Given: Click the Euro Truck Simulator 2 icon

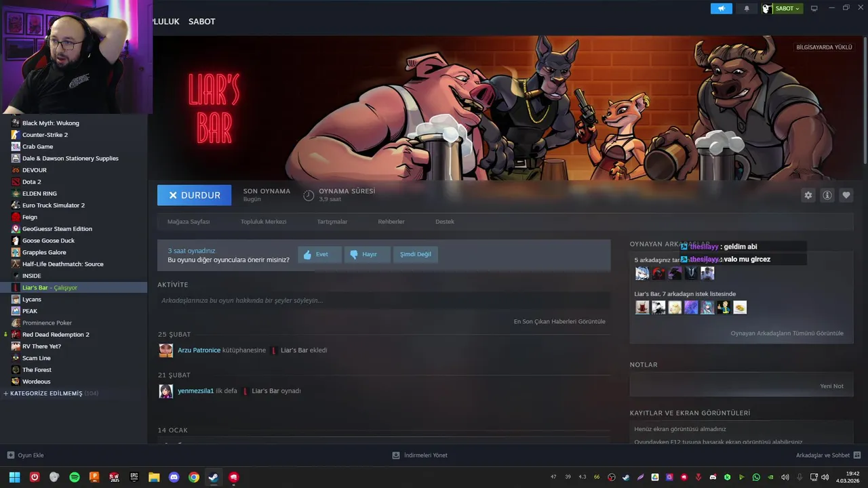Looking at the screenshot, I should 16,205.
